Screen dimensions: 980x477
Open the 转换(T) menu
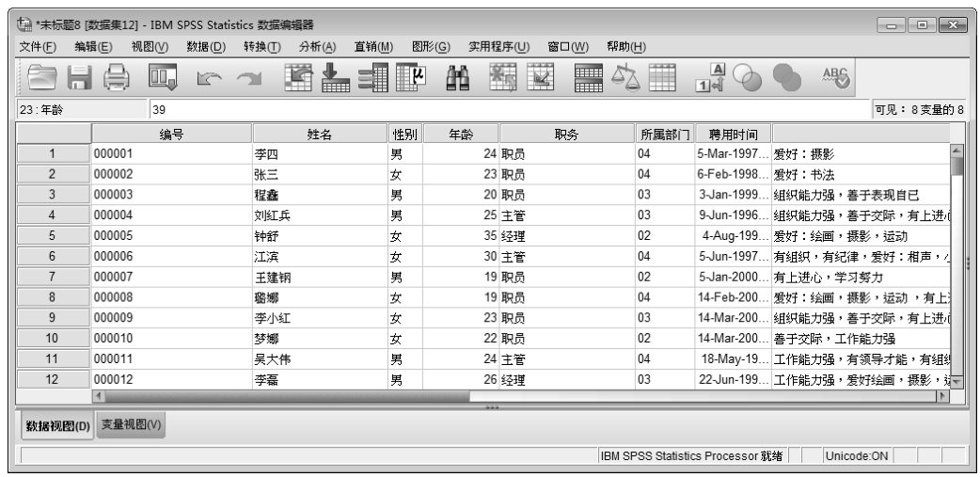click(262, 47)
